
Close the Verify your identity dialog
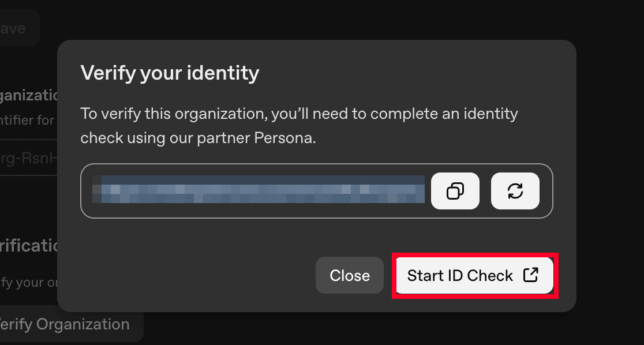point(349,275)
